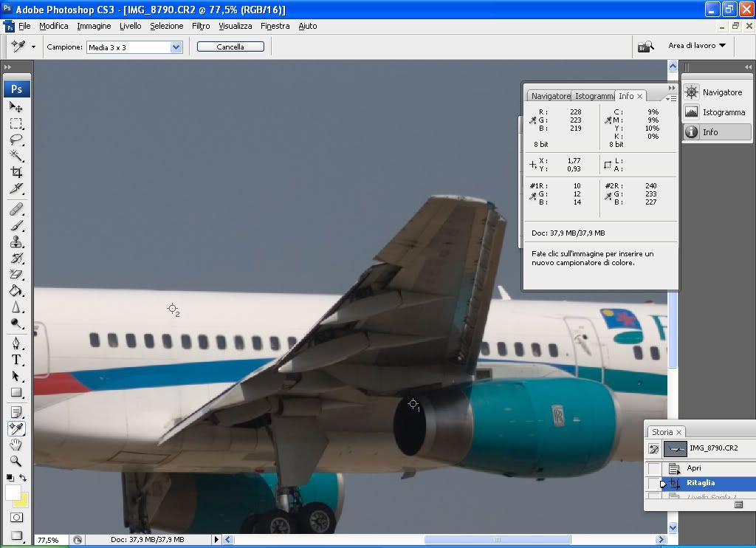This screenshot has width=756, height=548.
Task: Select the Crop tool in the toolbox
Action: (x=16, y=172)
